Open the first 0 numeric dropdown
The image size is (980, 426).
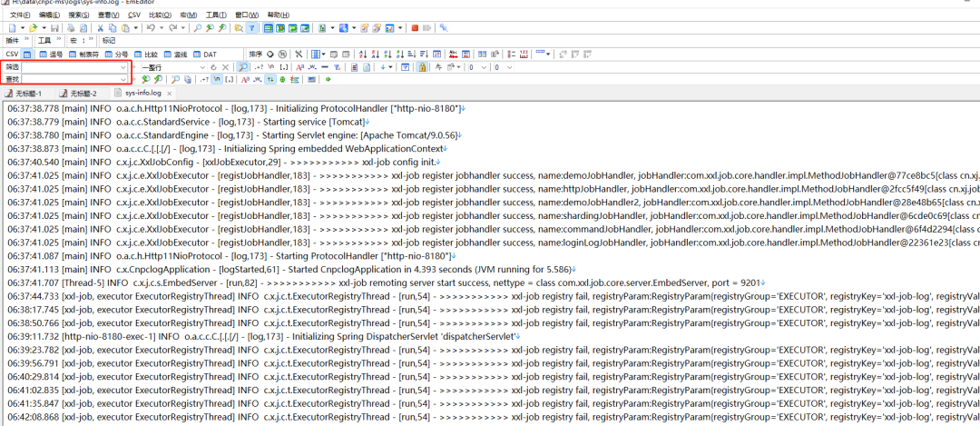pyautogui.click(x=484, y=67)
